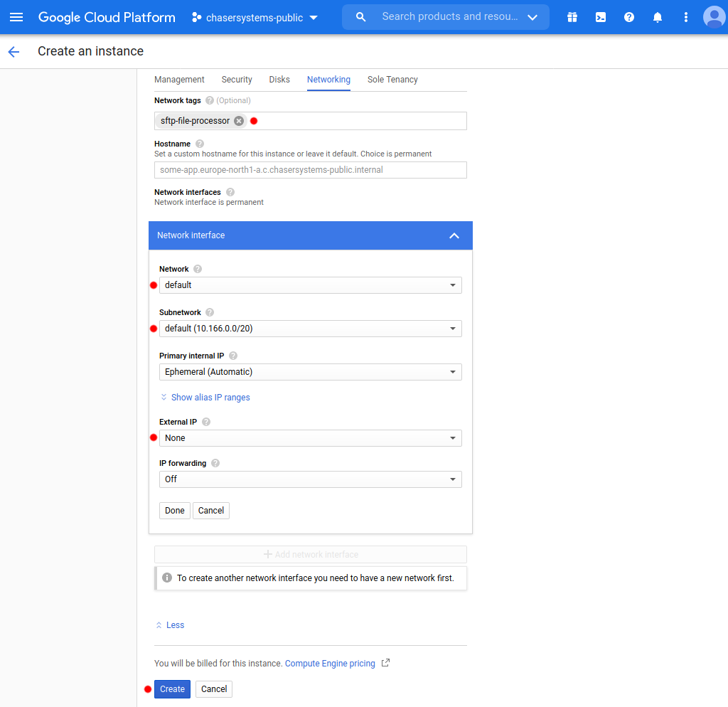Click the back arrow next to Create an instance
Image resolution: width=728 pixels, height=707 pixels.
pos(14,51)
